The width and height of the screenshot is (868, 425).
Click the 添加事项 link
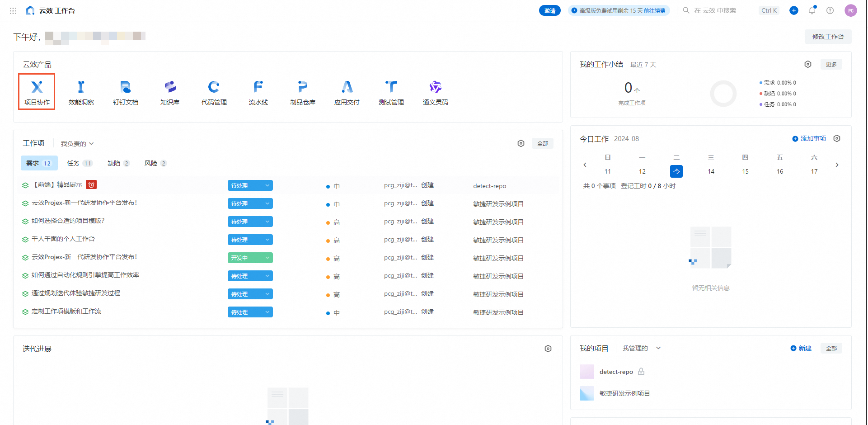coord(809,138)
